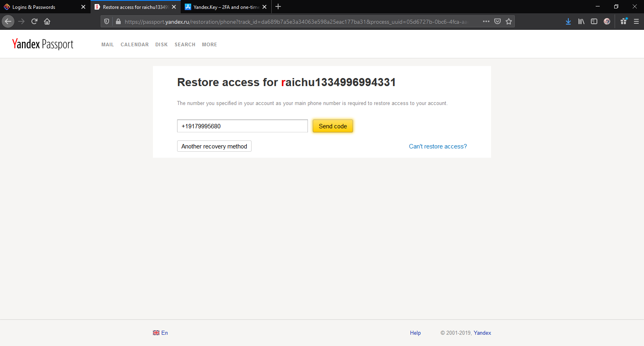Click the yellow Send code button
The image size is (644, 346).
point(333,126)
